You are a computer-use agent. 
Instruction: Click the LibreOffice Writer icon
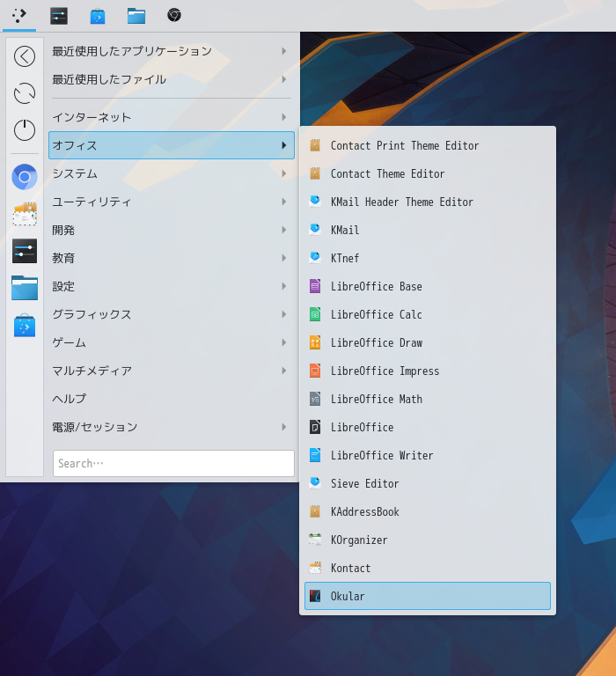tap(315, 455)
